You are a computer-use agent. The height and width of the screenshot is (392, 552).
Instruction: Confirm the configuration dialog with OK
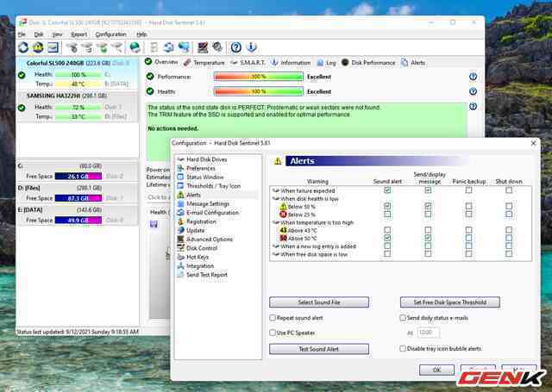tap(436, 370)
